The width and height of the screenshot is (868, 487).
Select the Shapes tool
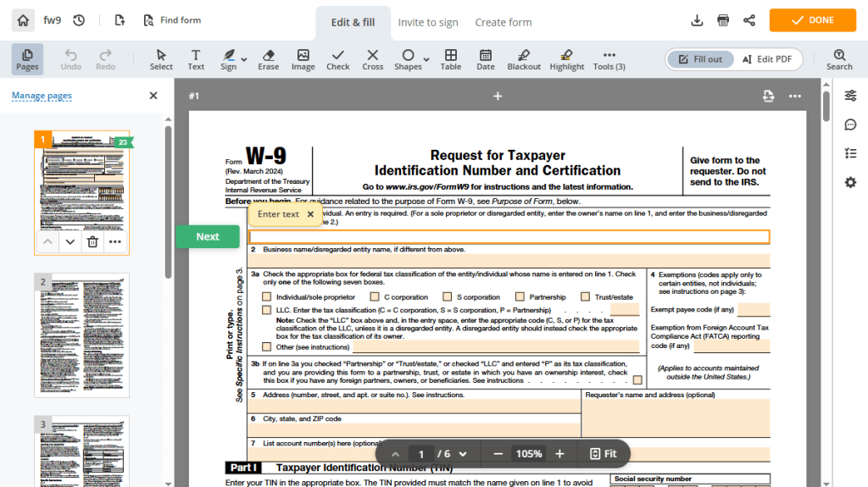[x=408, y=59]
